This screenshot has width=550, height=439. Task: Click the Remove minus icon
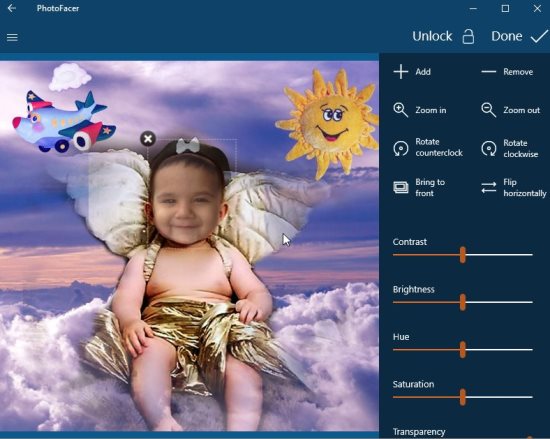click(488, 72)
